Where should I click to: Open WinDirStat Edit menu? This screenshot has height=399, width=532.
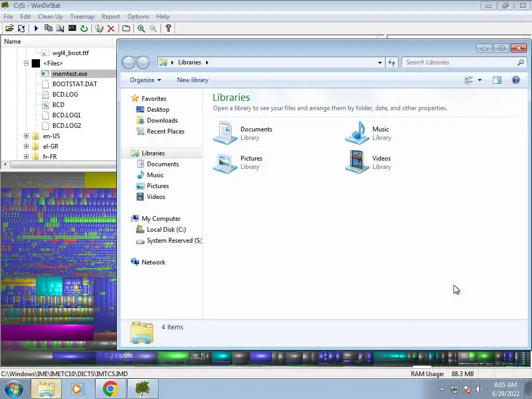point(25,17)
